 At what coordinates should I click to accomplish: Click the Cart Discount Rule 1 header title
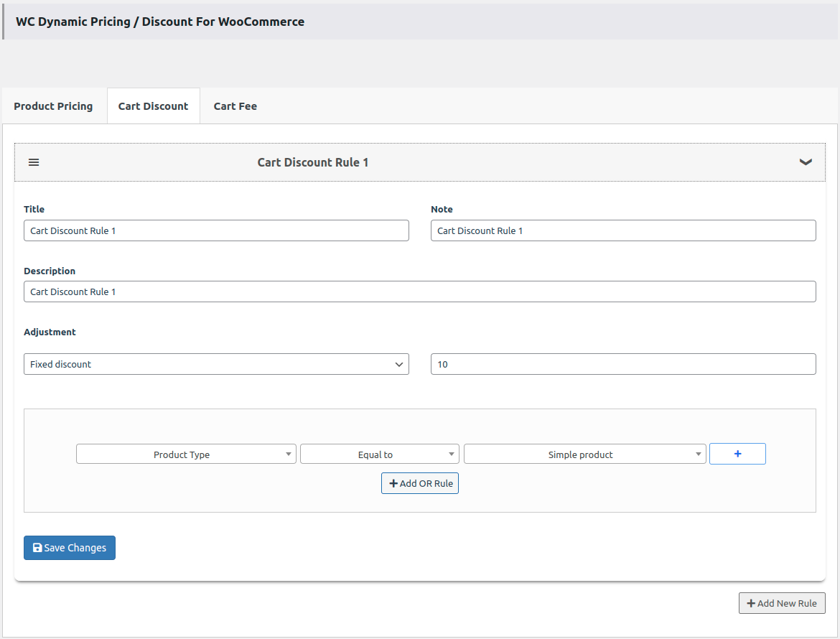(x=313, y=162)
